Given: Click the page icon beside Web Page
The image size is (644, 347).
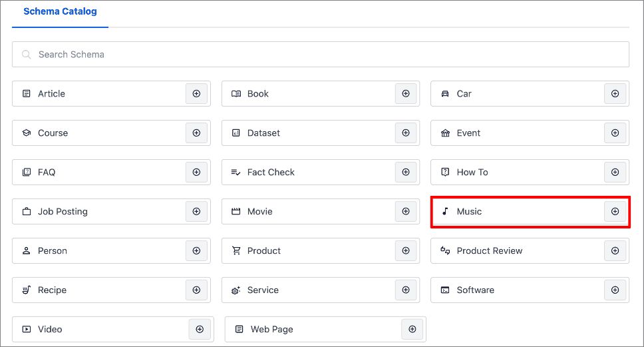Looking at the screenshot, I should tap(239, 329).
